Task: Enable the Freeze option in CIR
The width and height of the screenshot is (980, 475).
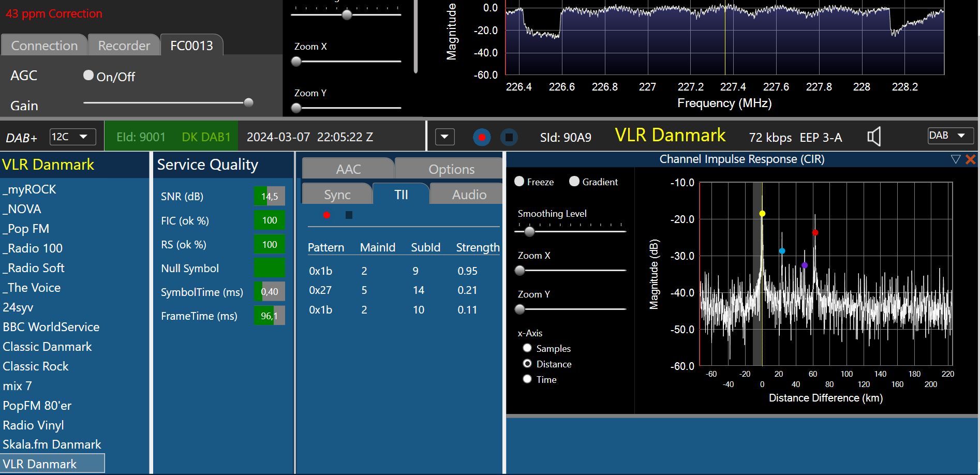Action: (519, 182)
